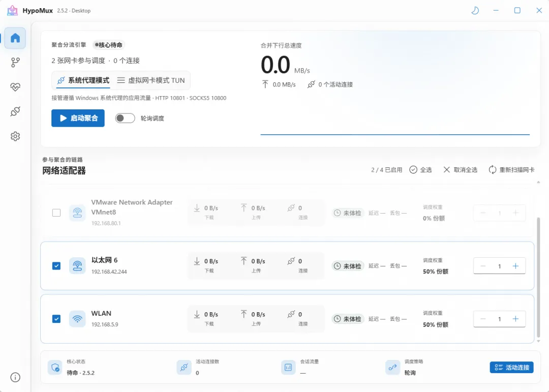Click the 未体检 badge for VMnet8
The image size is (549, 392).
(348, 213)
